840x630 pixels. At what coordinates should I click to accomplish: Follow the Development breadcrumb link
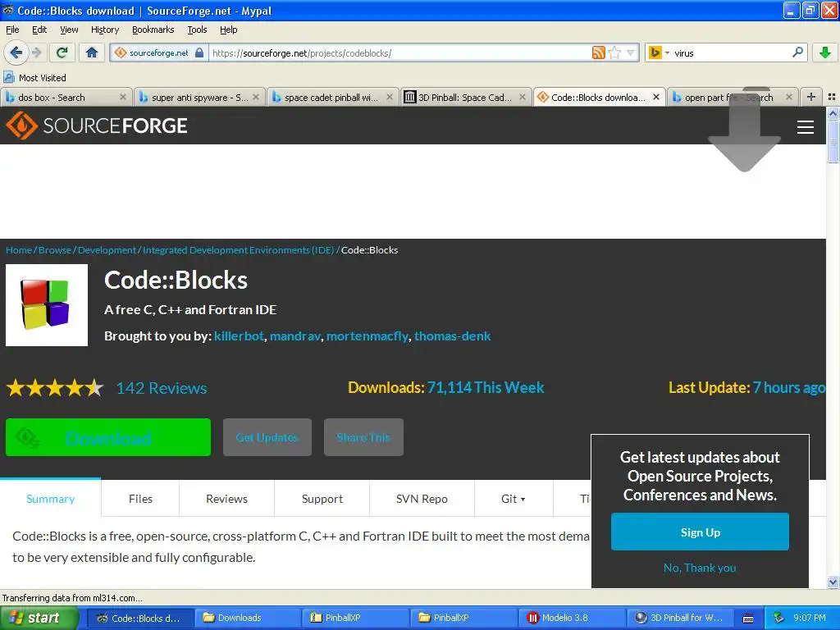[107, 250]
